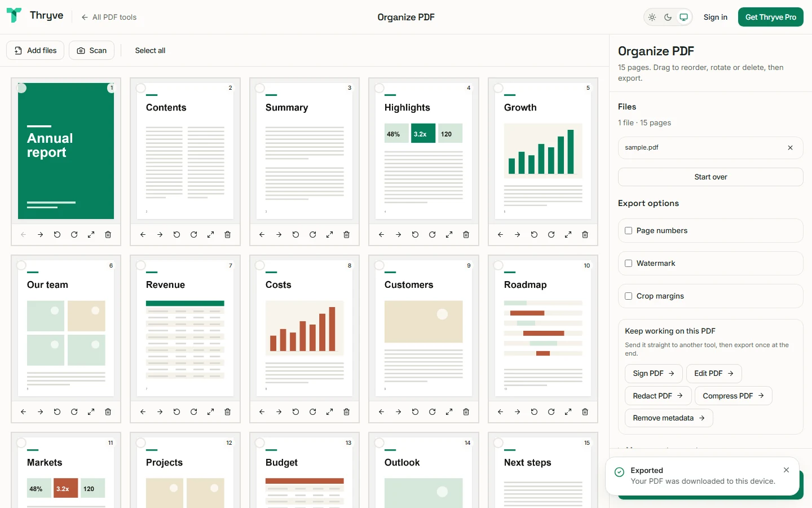Image resolution: width=812 pixels, height=508 pixels.
Task: Click the Thryve logo
Action: click(x=35, y=16)
